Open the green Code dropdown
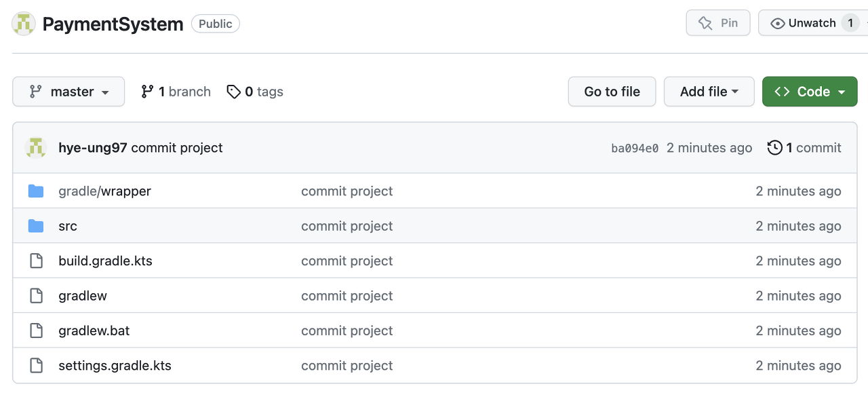Viewport: 868px width, 397px height. [810, 92]
